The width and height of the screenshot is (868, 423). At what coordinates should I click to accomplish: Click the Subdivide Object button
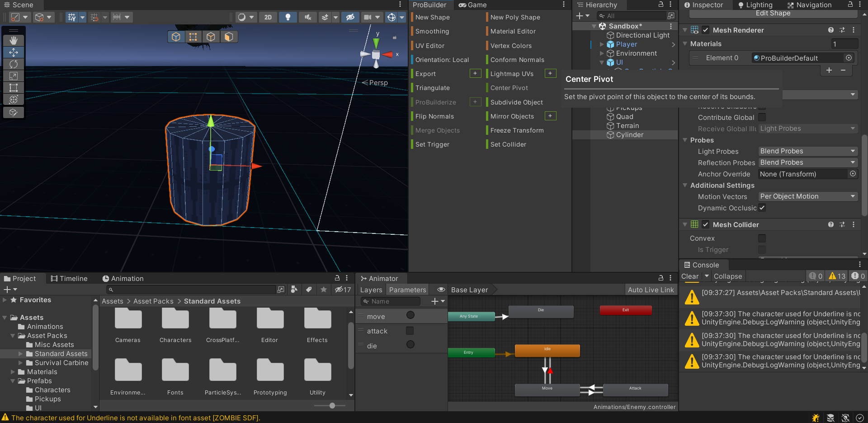516,102
